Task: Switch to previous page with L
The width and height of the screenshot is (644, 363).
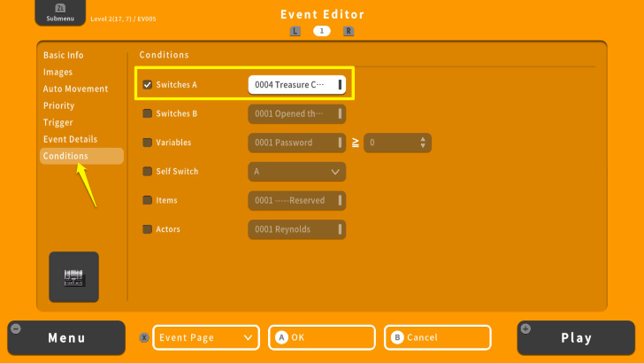Action: (295, 31)
